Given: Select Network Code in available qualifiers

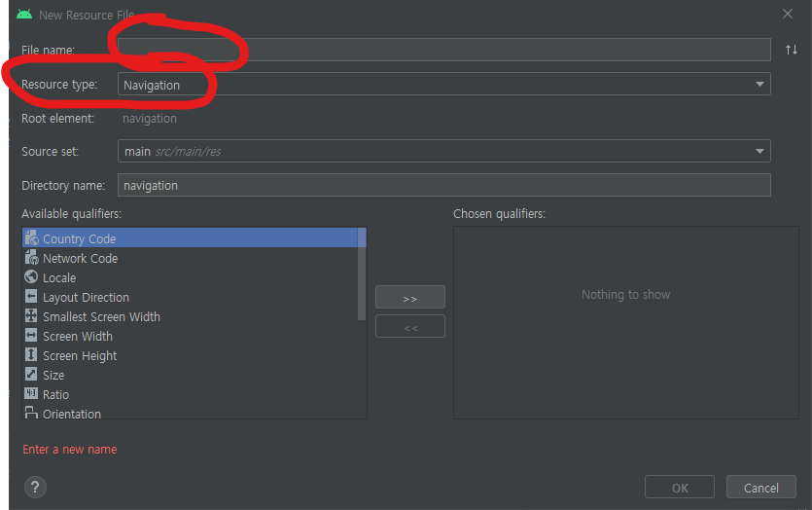Looking at the screenshot, I should pyautogui.click(x=191, y=258).
